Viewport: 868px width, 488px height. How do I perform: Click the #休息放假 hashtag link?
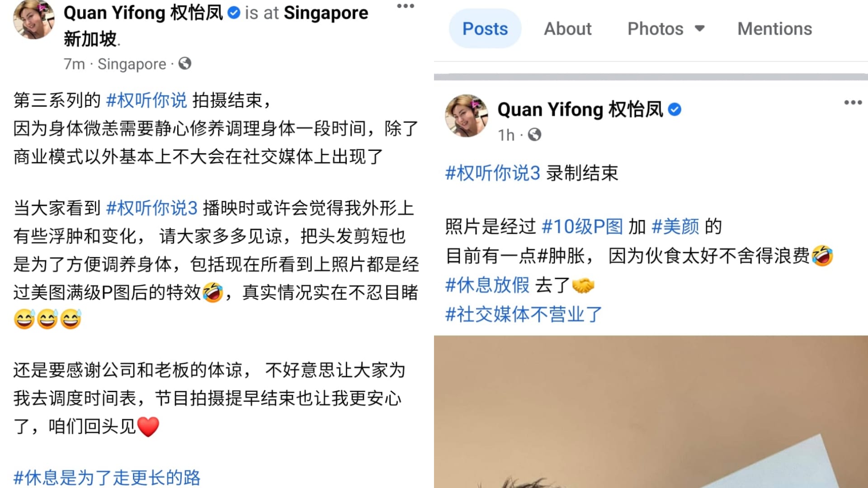point(487,285)
